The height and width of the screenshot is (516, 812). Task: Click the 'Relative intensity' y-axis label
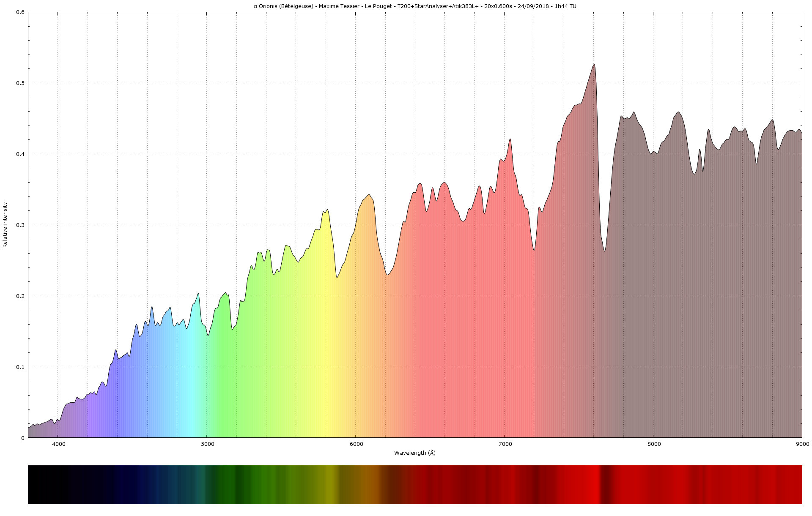point(5,225)
